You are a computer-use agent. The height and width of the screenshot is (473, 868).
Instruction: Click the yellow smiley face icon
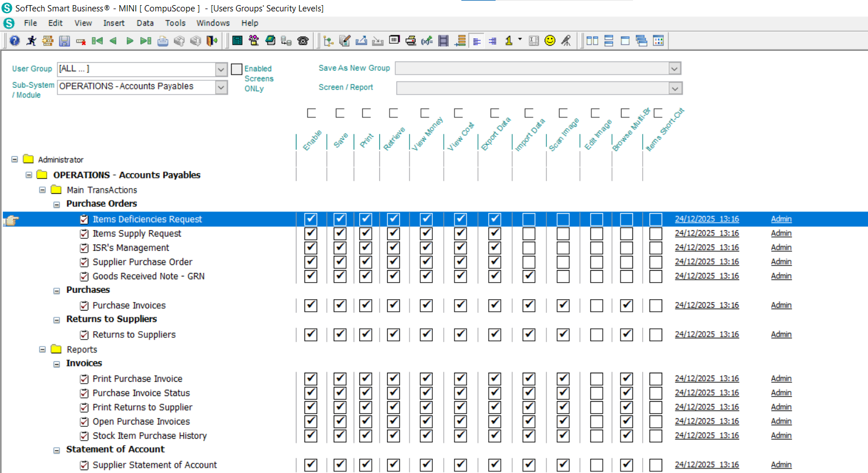pos(550,40)
